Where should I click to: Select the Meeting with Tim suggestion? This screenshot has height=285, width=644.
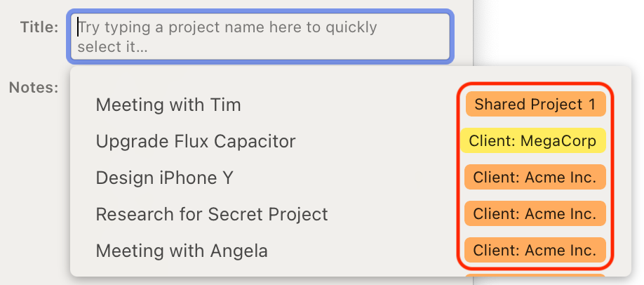pyautogui.click(x=168, y=105)
